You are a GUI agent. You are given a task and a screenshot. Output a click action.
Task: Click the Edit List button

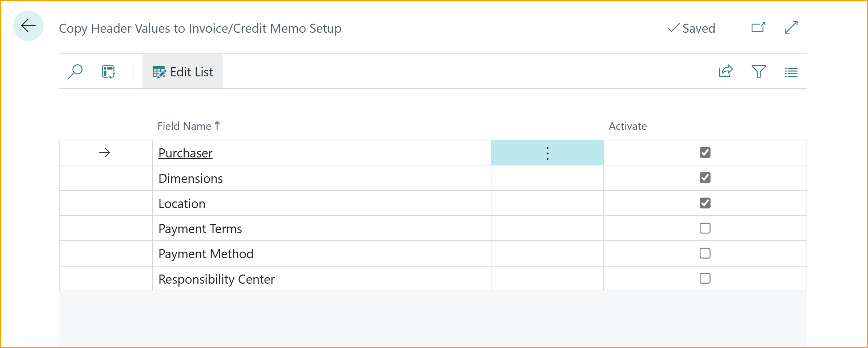click(182, 72)
